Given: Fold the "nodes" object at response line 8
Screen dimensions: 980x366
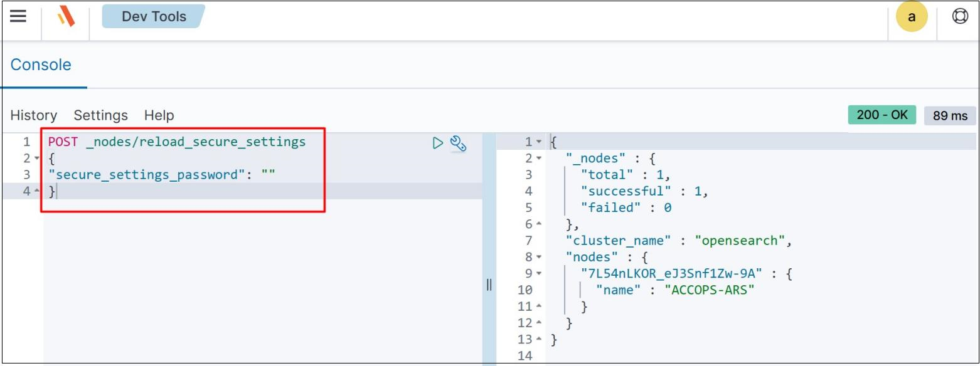Looking at the screenshot, I should (x=539, y=257).
